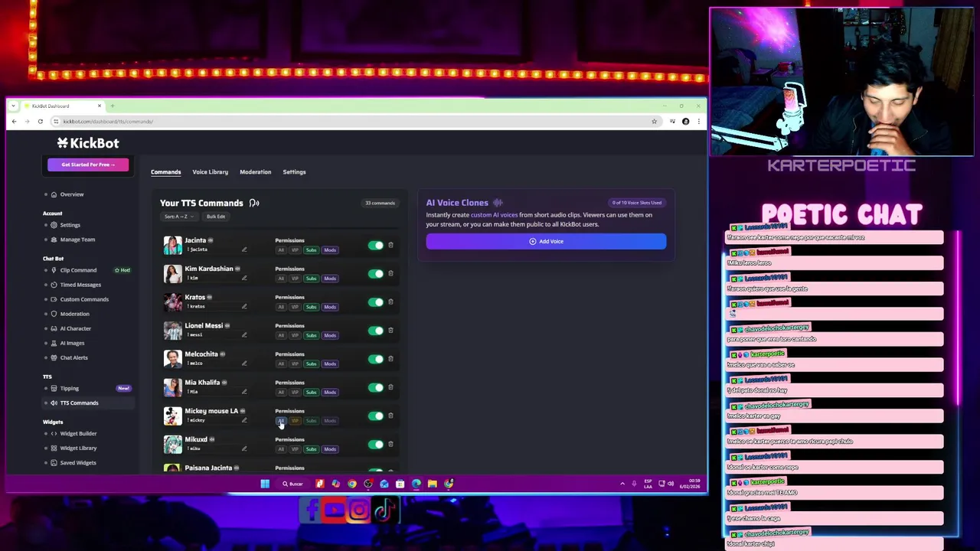The height and width of the screenshot is (551, 980).
Task: Click the taskbar Buscar search box
Action: [292, 484]
